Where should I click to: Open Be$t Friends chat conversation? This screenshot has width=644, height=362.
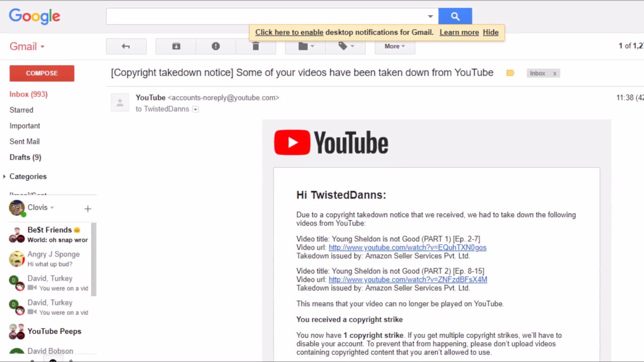[49, 234]
